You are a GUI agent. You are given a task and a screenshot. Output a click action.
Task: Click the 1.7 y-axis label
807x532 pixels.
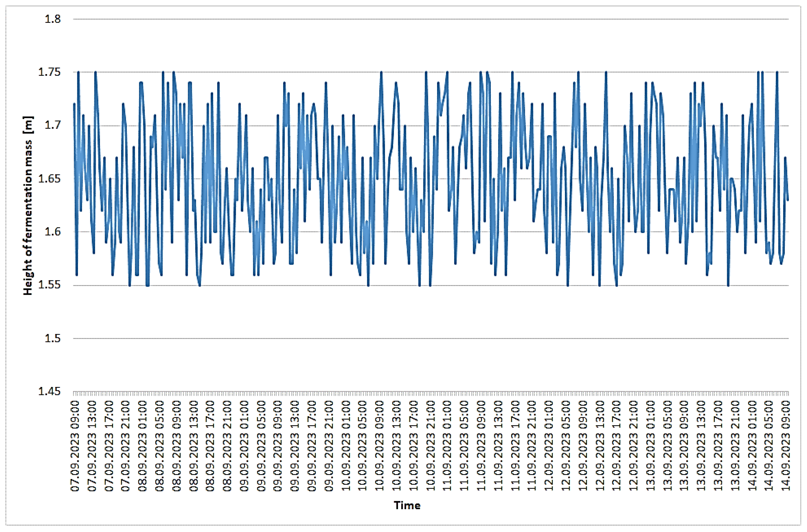(52, 125)
